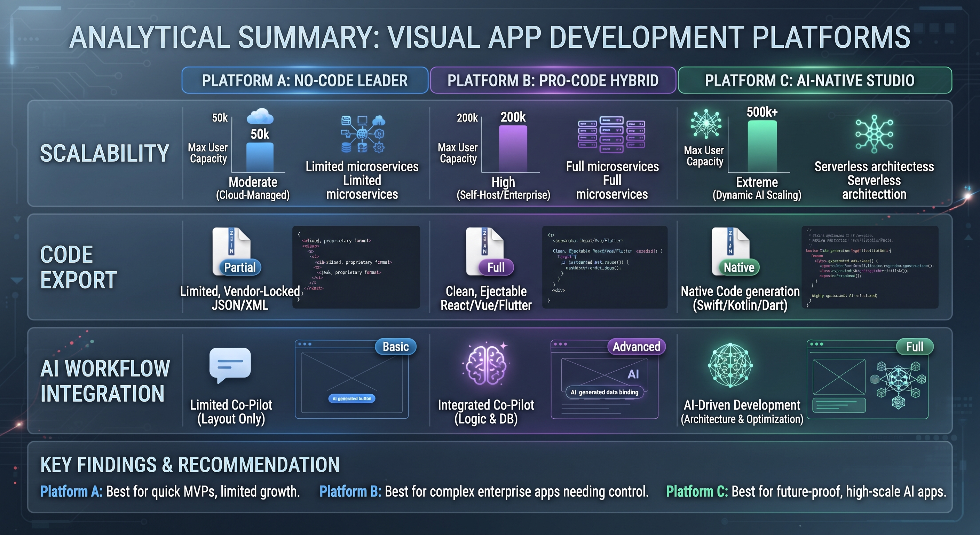The image size is (980, 535).
Task: Click the purple brain Co-Pilot icon
Action: click(x=486, y=364)
